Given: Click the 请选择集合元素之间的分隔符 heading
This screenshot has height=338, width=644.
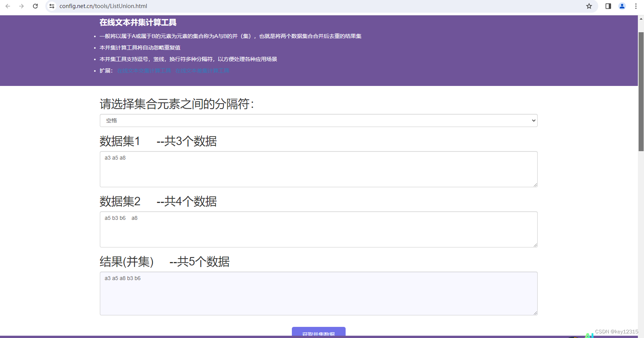Looking at the screenshot, I should [177, 104].
